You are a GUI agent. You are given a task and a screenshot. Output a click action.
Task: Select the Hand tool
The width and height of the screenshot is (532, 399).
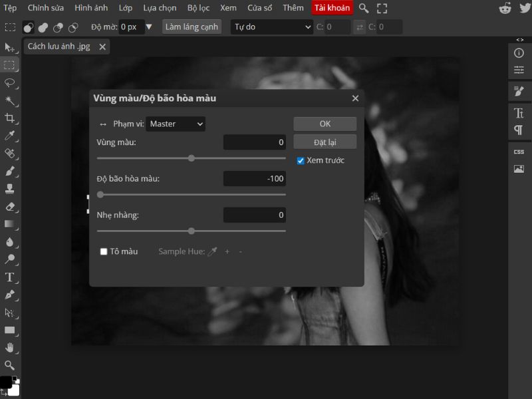pyautogui.click(x=9, y=348)
